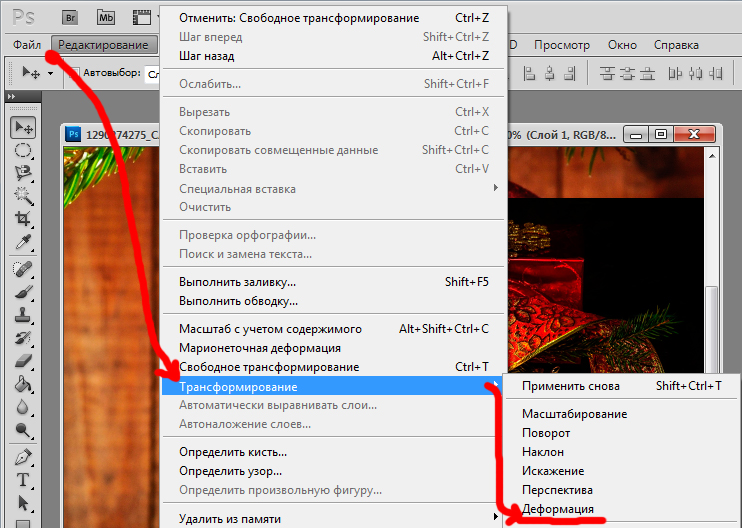The width and height of the screenshot is (742, 528).
Task: Select the Eraser tool
Action: [23, 361]
